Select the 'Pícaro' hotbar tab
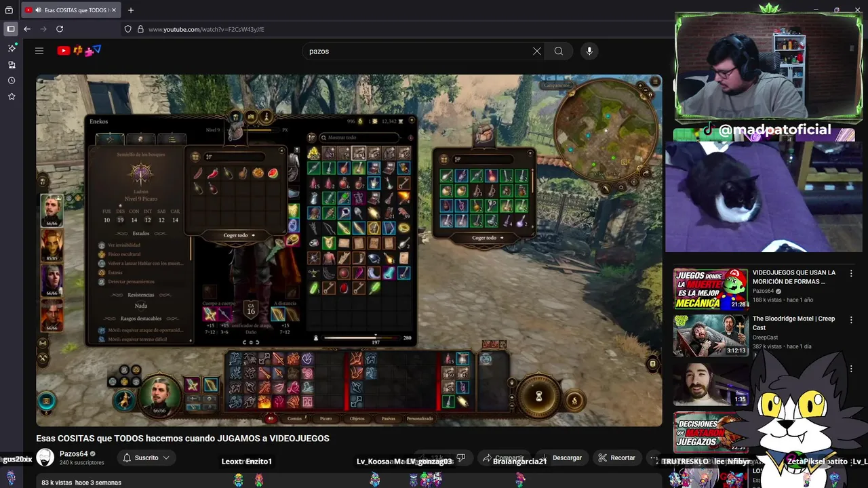Screen dimensions: 868x488 pyautogui.click(x=326, y=418)
